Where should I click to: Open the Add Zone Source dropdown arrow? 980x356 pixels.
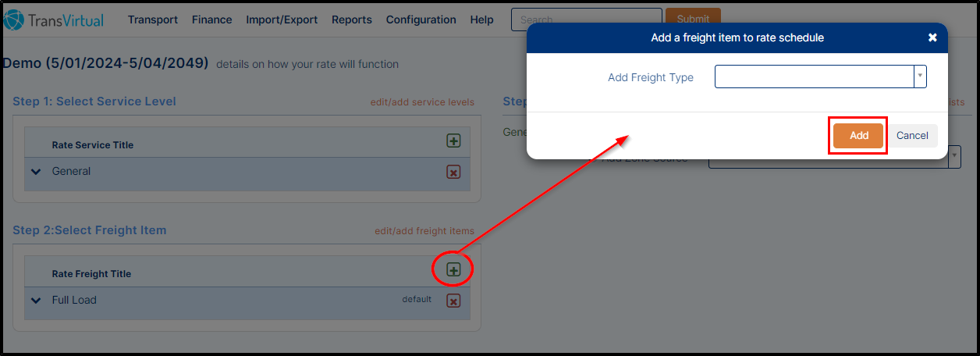click(x=955, y=157)
